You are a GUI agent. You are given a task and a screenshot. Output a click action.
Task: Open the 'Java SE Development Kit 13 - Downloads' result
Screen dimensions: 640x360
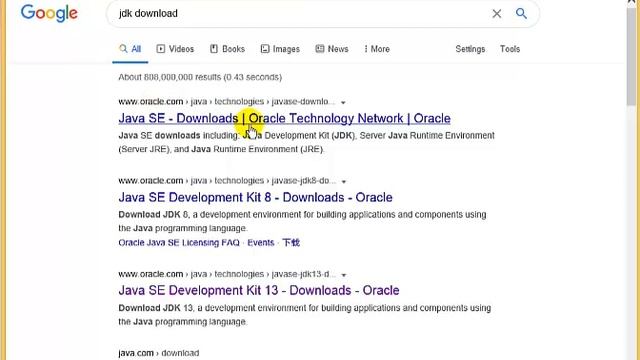coord(259,291)
